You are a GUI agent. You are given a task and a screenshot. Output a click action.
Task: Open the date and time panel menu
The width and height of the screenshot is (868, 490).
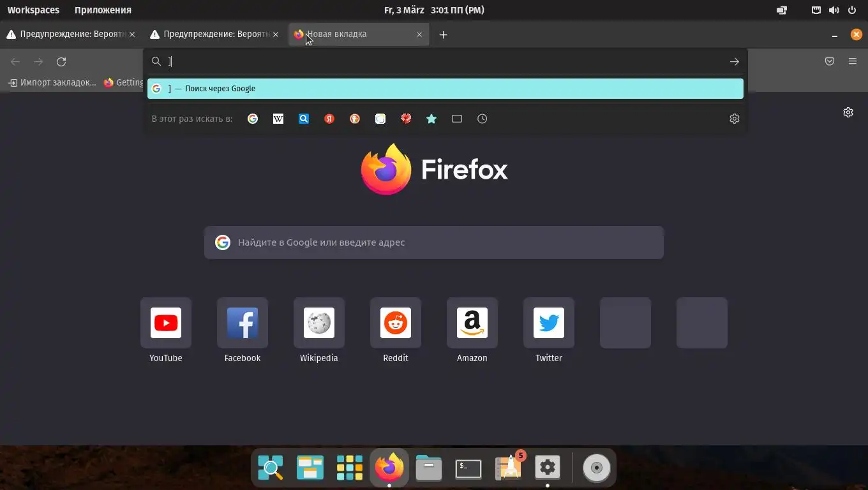click(x=434, y=10)
